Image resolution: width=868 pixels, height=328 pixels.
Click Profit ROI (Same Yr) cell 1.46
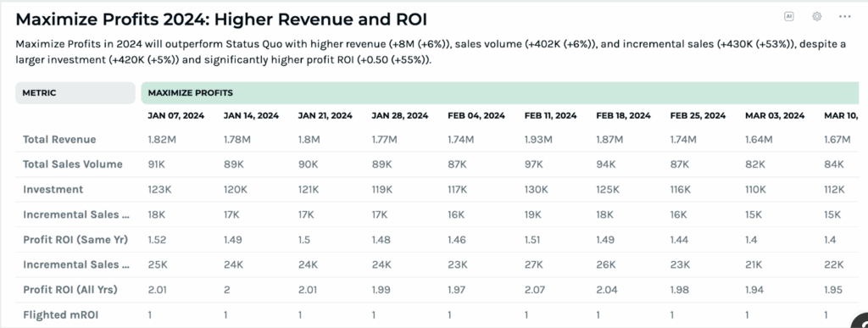(458, 240)
